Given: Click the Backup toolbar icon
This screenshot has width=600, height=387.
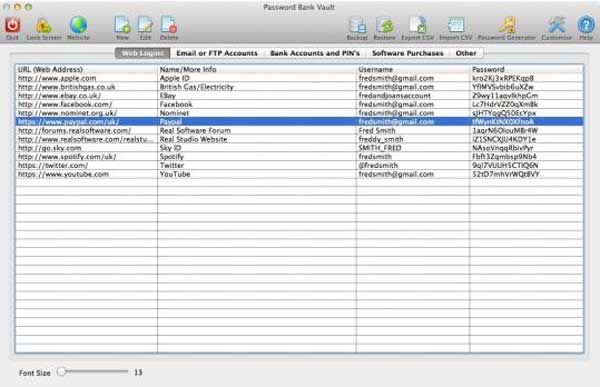Looking at the screenshot, I should pos(357,25).
